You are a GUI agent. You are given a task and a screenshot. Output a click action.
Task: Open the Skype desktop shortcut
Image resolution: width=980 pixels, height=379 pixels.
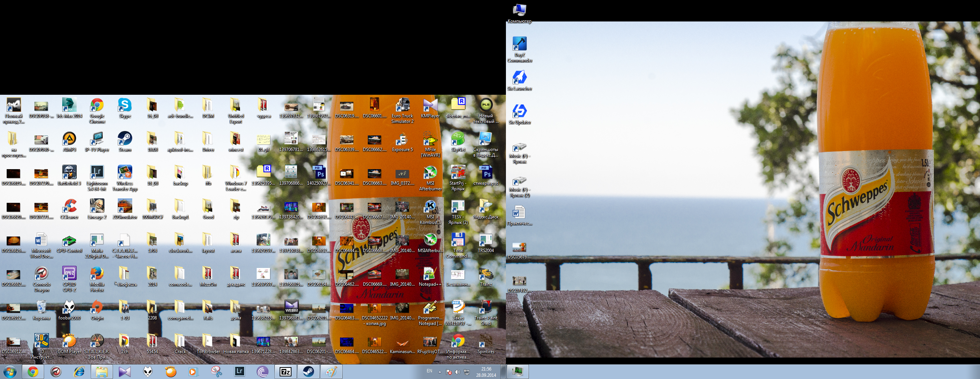125,108
